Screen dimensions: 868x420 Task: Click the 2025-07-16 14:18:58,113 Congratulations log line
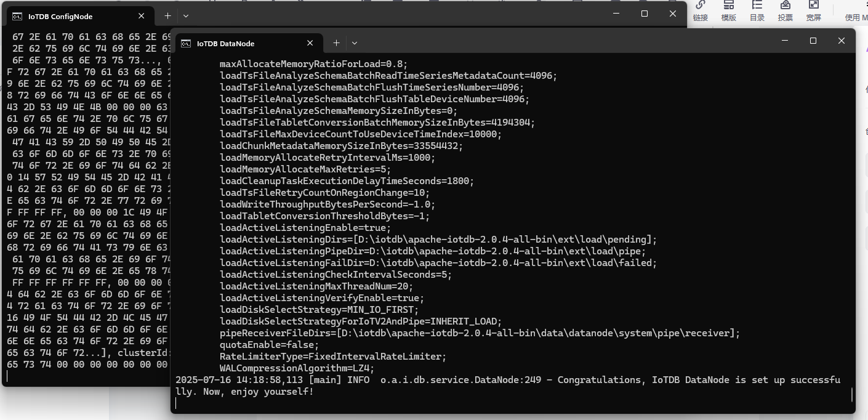[508, 380]
